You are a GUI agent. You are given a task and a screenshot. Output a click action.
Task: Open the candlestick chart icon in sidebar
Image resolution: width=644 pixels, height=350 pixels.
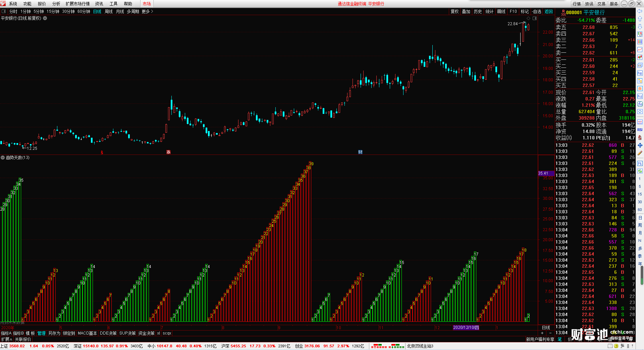point(640,57)
